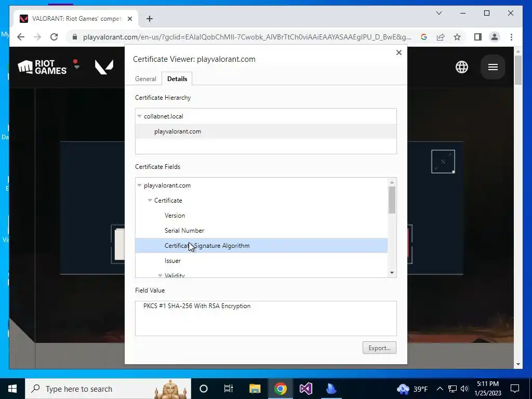This screenshot has width=532, height=399.
Task: Click the Certificate Fields scroll up arrow
Action: [x=392, y=182]
